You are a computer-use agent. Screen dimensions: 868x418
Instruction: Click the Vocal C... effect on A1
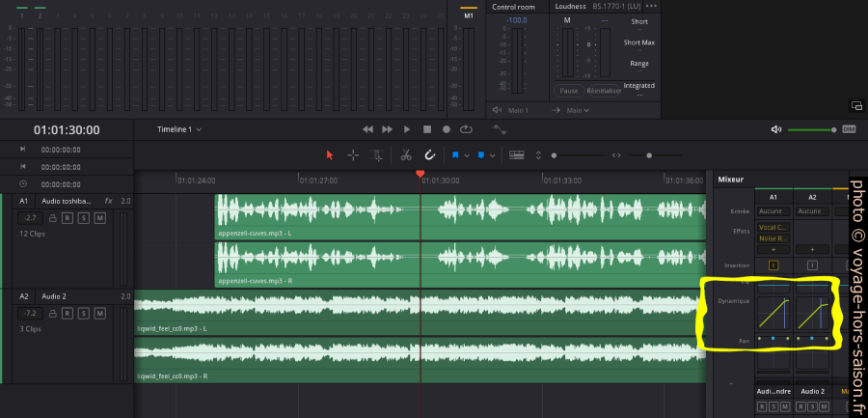point(773,227)
